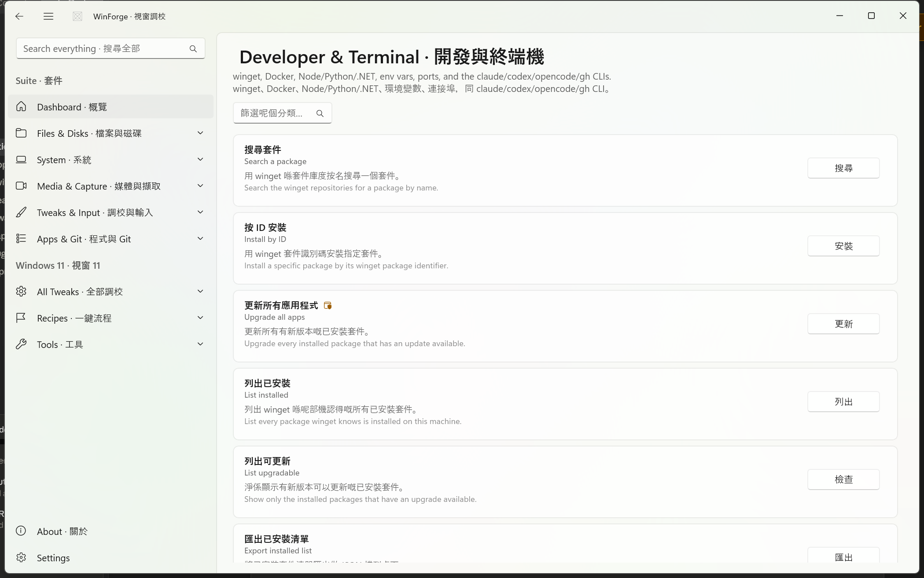924x578 pixels.
Task: Expand Tweaks & Input chevron
Action: 200,212
